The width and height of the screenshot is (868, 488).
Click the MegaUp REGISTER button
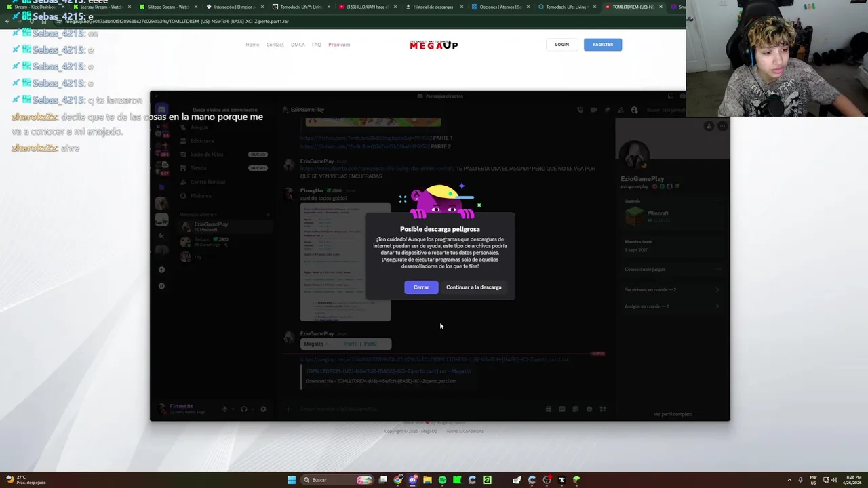point(603,45)
